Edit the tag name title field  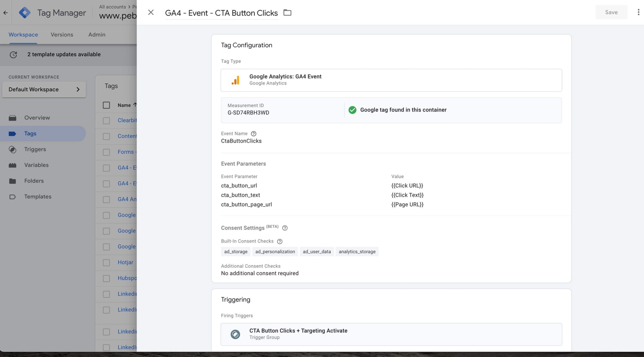point(221,13)
